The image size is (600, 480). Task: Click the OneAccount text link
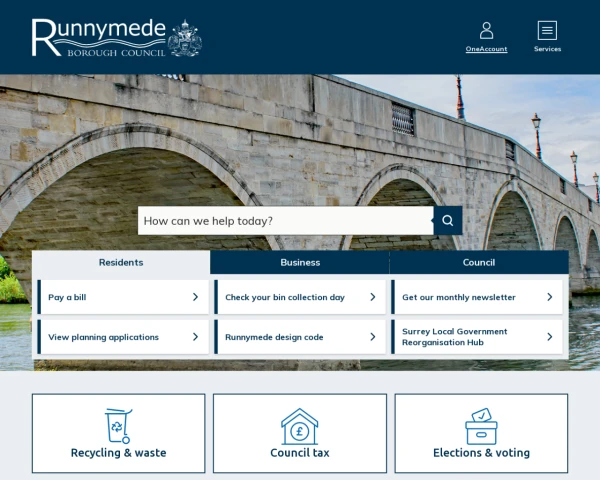(x=486, y=49)
